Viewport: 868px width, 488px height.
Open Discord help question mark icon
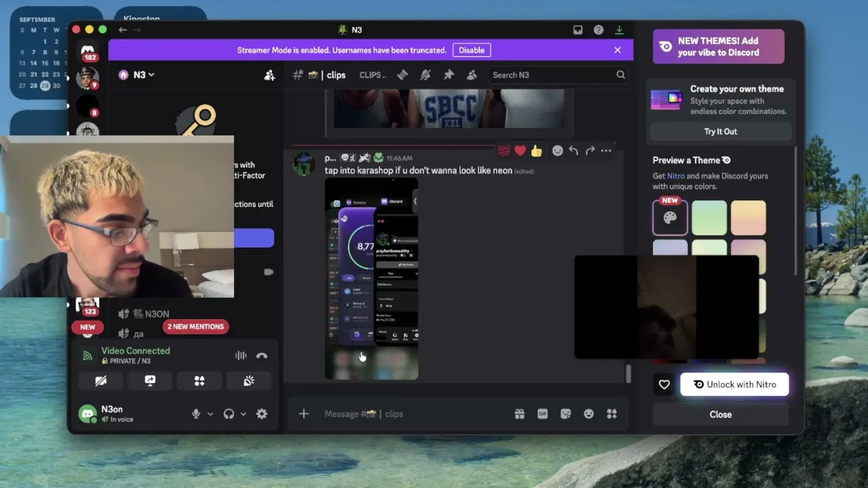coord(599,30)
